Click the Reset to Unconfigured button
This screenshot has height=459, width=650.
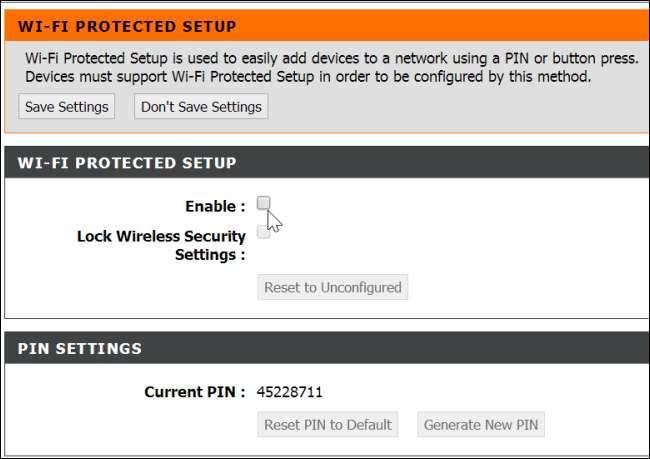(x=332, y=287)
